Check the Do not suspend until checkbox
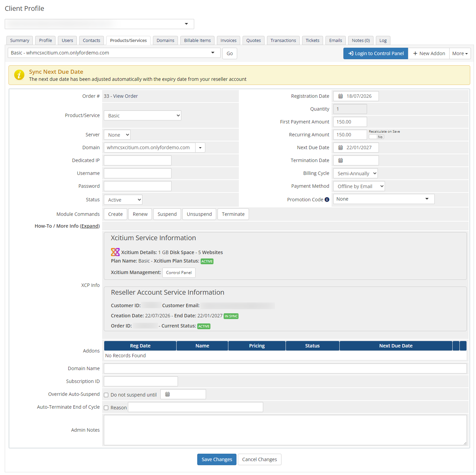 106,395
